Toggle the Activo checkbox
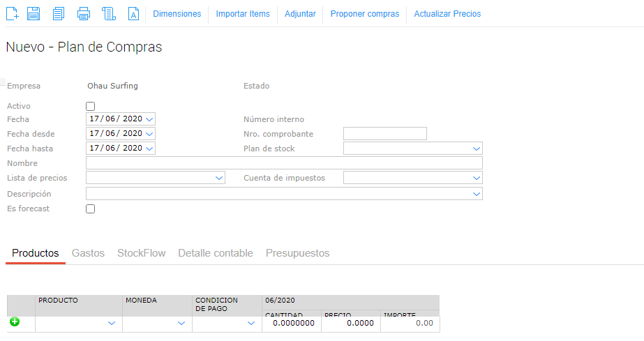The height and width of the screenshot is (341, 644). (90, 106)
